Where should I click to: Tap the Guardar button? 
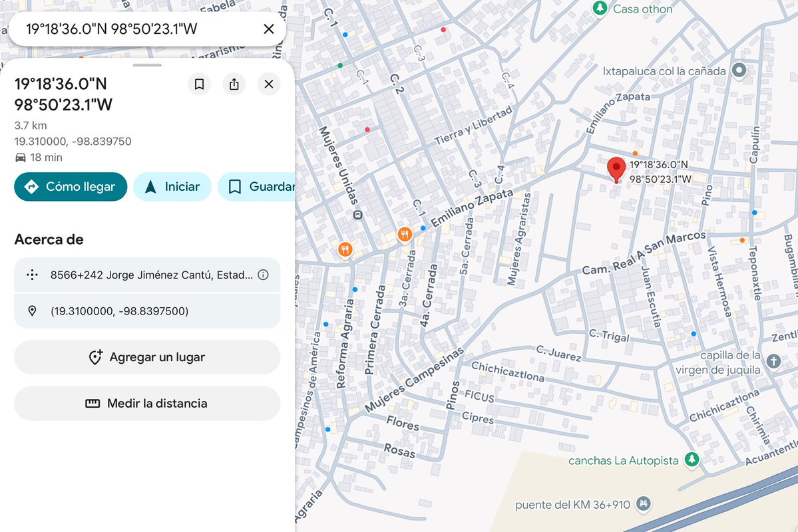click(256, 187)
